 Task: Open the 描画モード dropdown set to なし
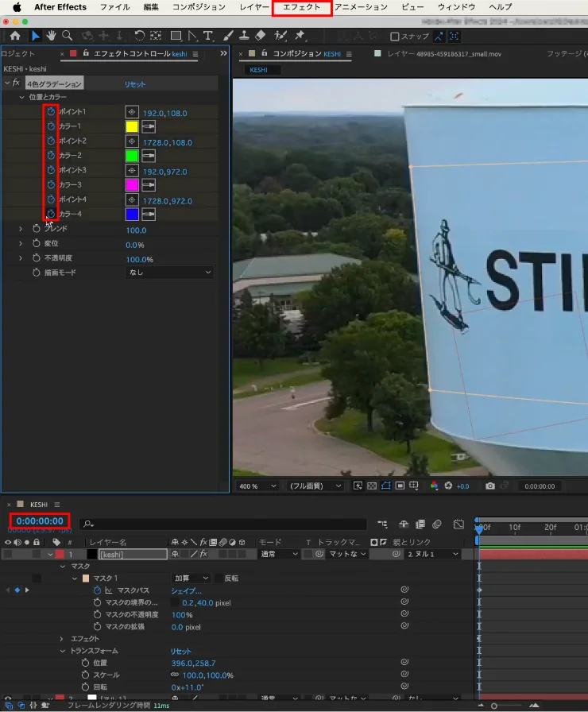(170, 273)
